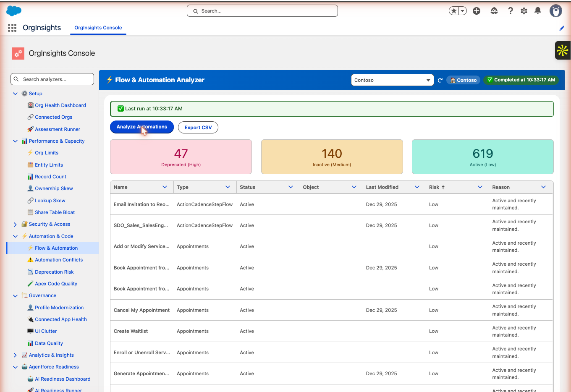This screenshot has height=392, width=571.
Task: Click the Connected Orgs link icon
Action: 30,117
